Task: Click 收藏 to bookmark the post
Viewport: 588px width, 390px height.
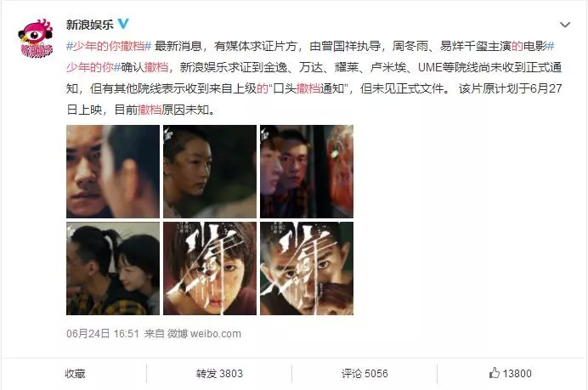Action: coord(75,374)
